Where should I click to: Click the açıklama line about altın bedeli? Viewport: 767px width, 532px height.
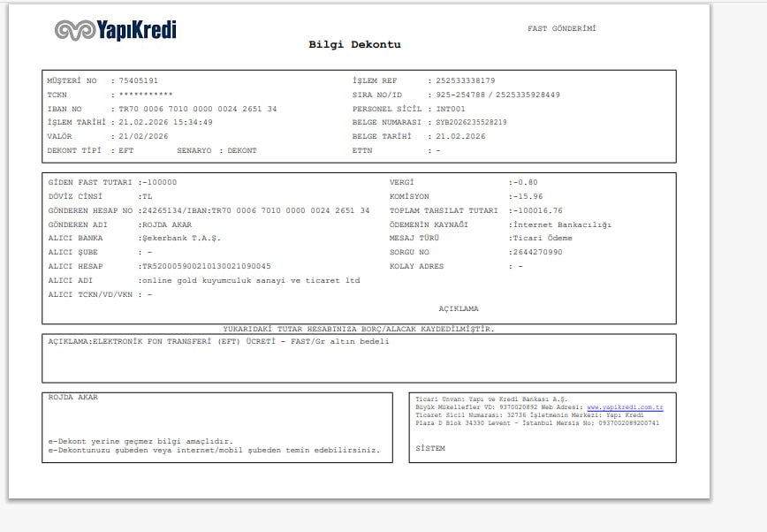218,341
